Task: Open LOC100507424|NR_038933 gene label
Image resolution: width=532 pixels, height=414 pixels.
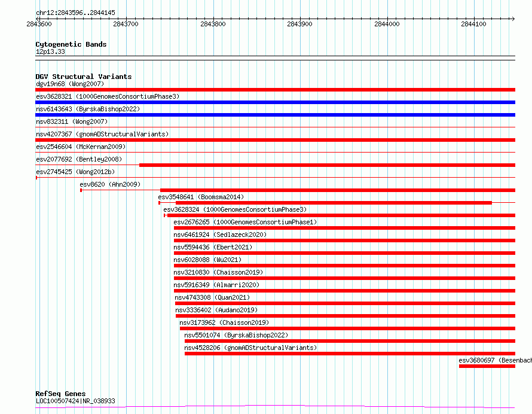Action: click(x=75, y=401)
